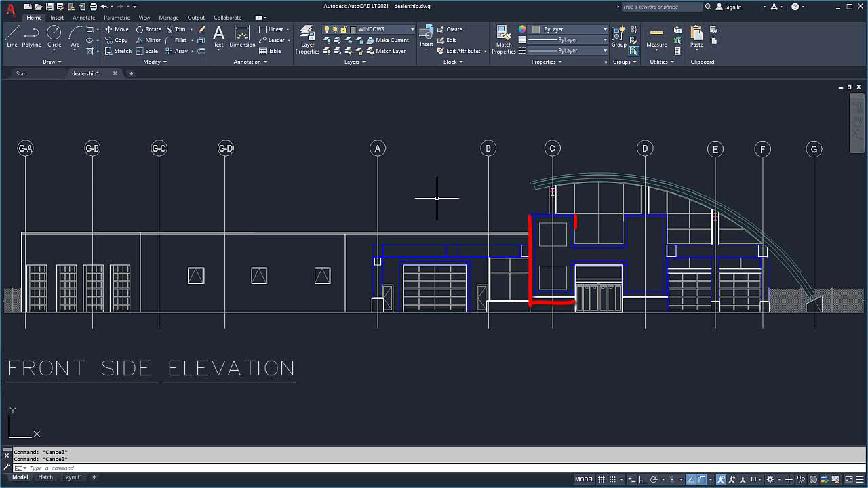Click Edit Attributes button

[x=459, y=51]
